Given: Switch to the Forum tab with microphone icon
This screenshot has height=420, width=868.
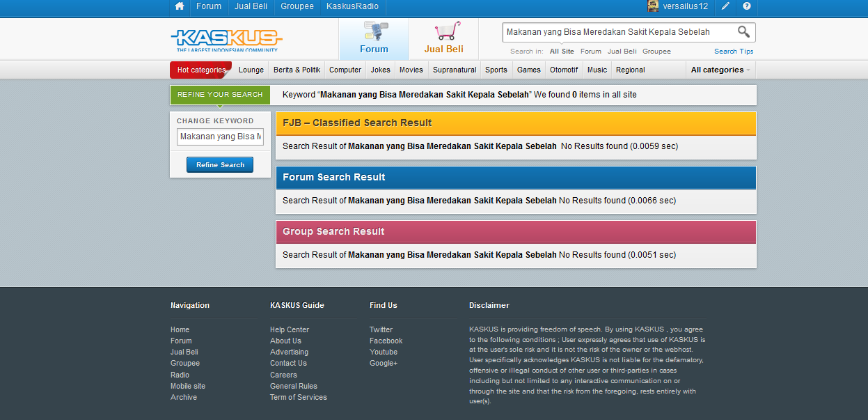Looking at the screenshot, I should (x=374, y=39).
